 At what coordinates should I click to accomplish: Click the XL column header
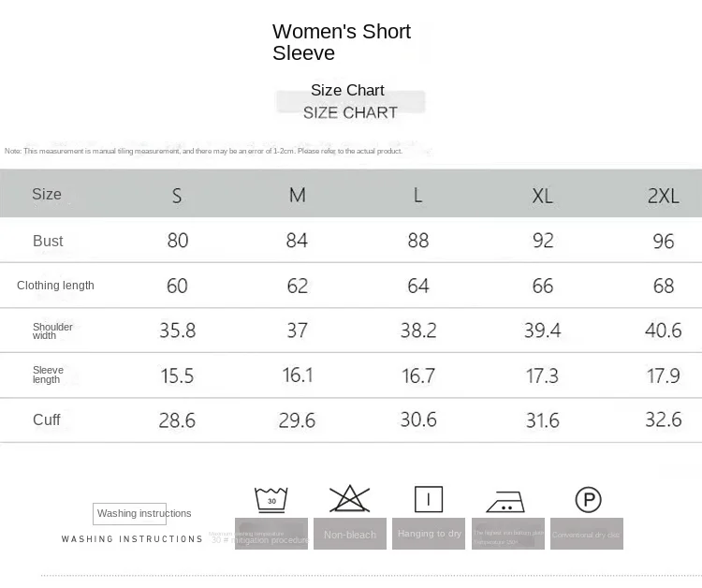(542, 195)
